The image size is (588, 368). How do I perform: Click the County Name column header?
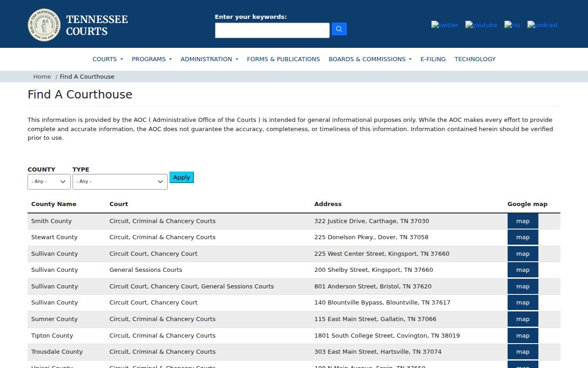(x=54, y=204)
